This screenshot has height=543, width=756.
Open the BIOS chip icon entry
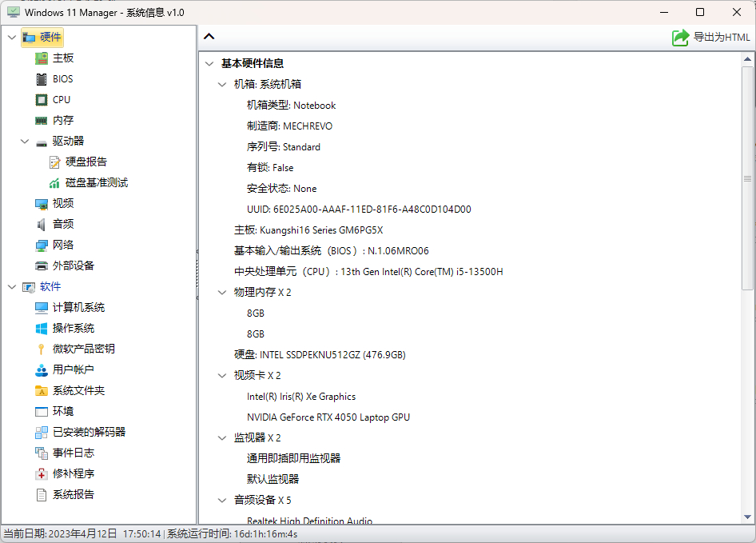(42, 78)
